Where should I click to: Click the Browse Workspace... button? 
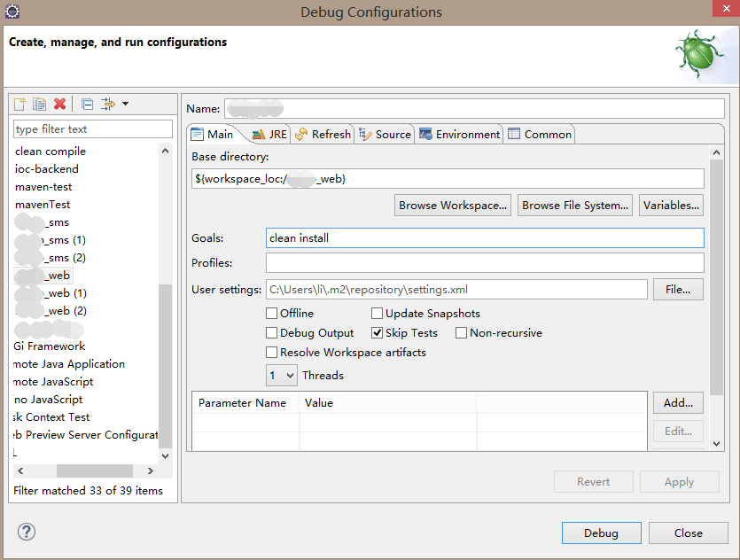coord(453,206)
